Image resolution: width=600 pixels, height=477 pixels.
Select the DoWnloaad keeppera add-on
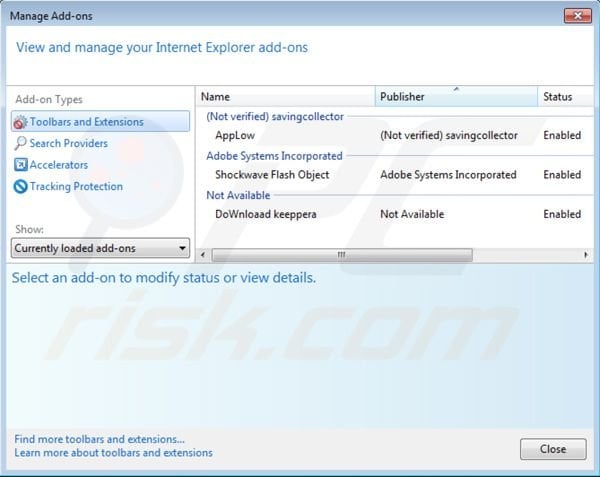tap(395, 214)
